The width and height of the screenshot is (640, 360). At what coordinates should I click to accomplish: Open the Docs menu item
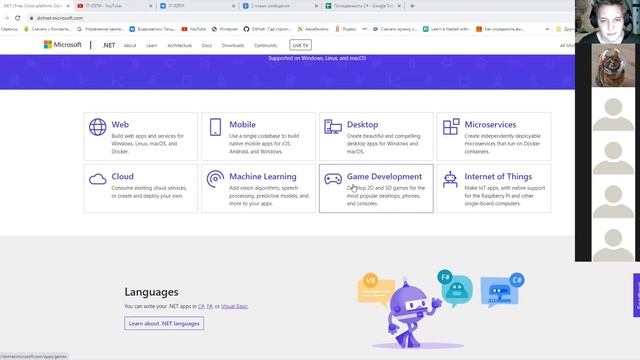coord(207,45)
